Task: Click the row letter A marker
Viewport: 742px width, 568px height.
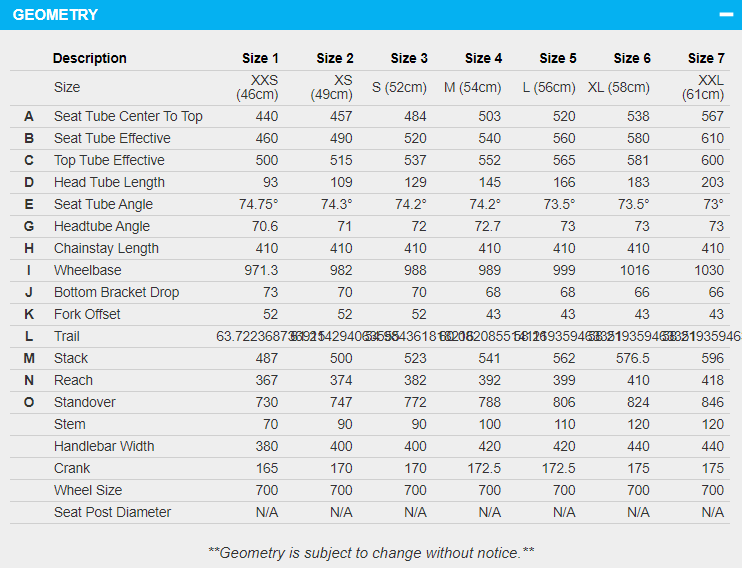Action: coord(29,116)
